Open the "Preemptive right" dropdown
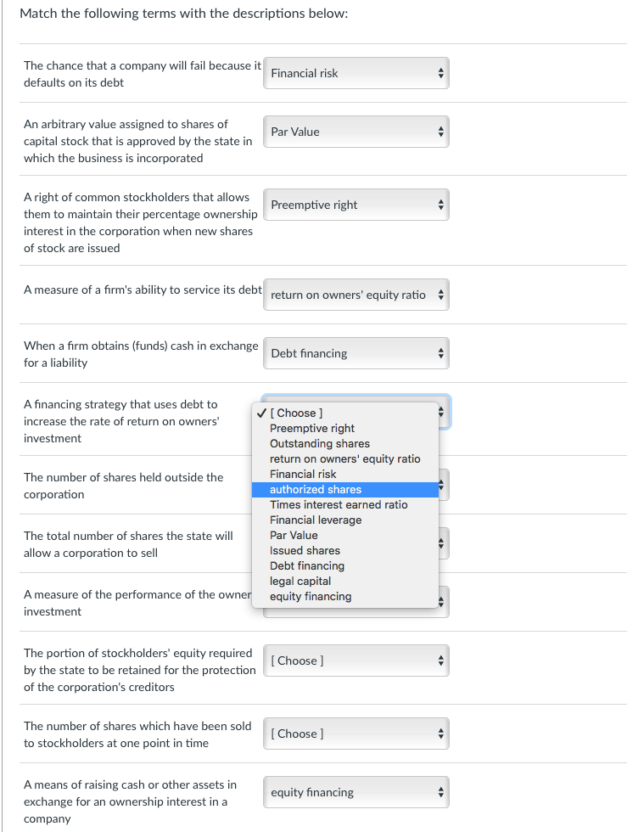Screen dimensions: 644x832 pyautogui.click(x=356, y=205)
